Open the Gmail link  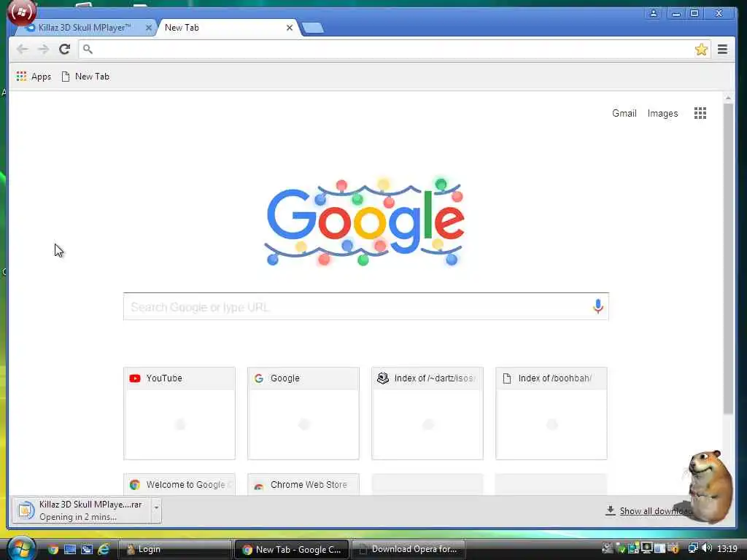pyautogui.click(x=624, y=113)
